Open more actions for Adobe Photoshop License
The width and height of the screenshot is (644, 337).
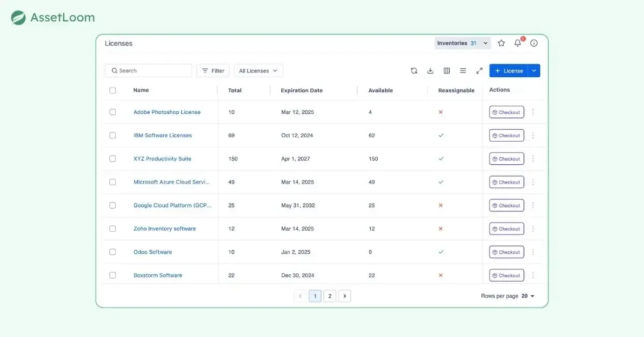pyautogui.click(x=533, y=112)
